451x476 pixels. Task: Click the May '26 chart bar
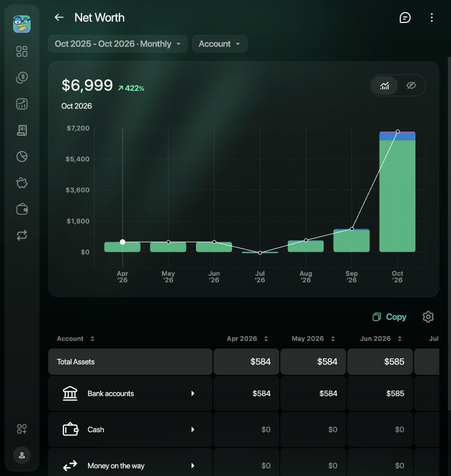(x=168, y=247)
